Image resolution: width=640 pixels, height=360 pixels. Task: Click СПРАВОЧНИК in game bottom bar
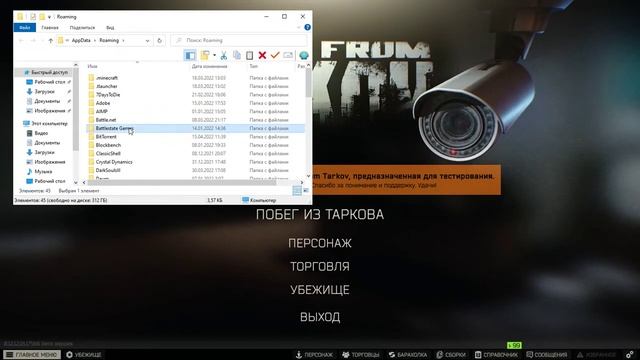(x=496, y=355)
